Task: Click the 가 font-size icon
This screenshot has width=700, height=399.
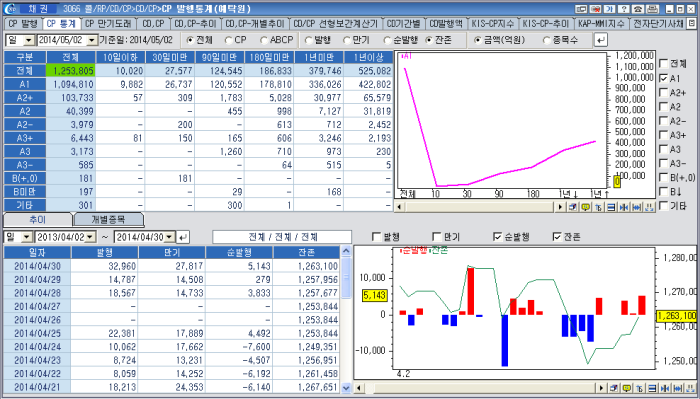Action: 609,9
